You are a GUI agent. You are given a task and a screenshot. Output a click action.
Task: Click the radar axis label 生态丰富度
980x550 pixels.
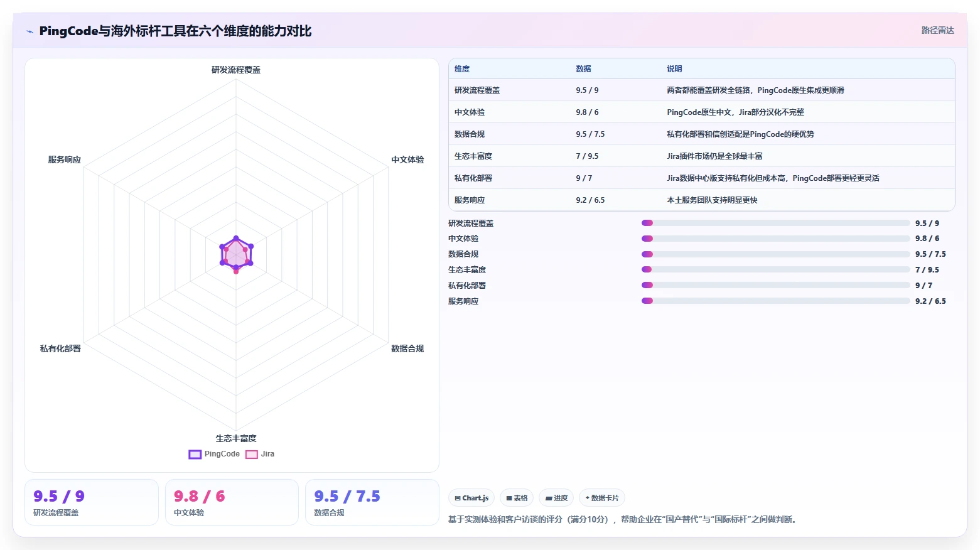click(236, 438)
